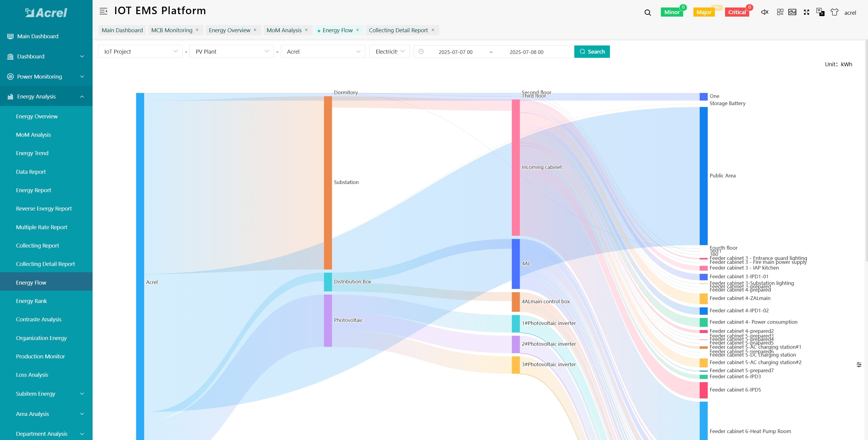Collapse the Energy Analysis menu chevron
This screenshot has width=868, height=440.
pyautogui.click(x=82, y=97)
